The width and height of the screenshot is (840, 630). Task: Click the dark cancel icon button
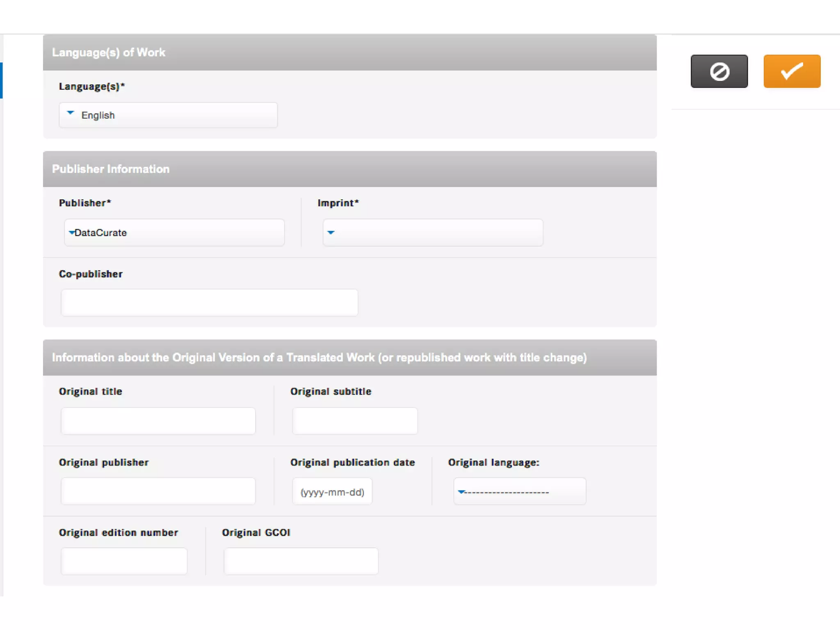(x=719, y=71)
